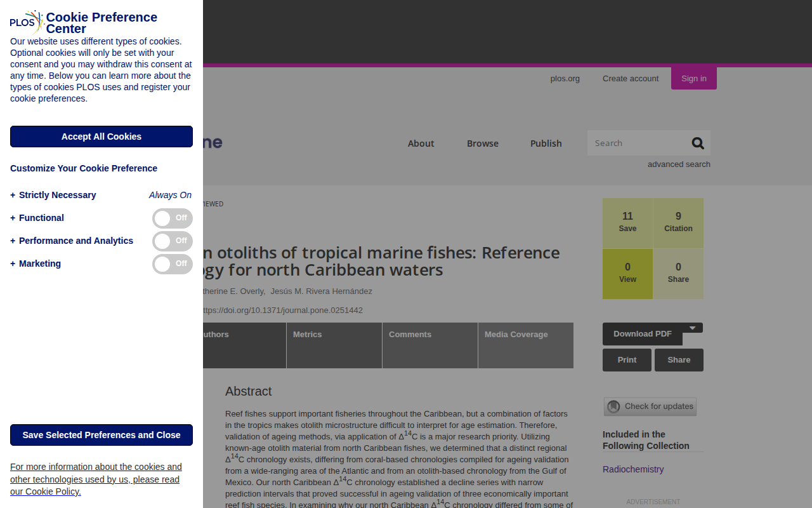Open the Publish menu

[546, 144]
